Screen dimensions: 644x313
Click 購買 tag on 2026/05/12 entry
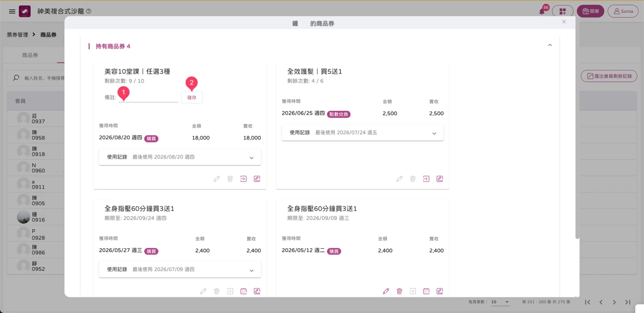click(334, 251)
